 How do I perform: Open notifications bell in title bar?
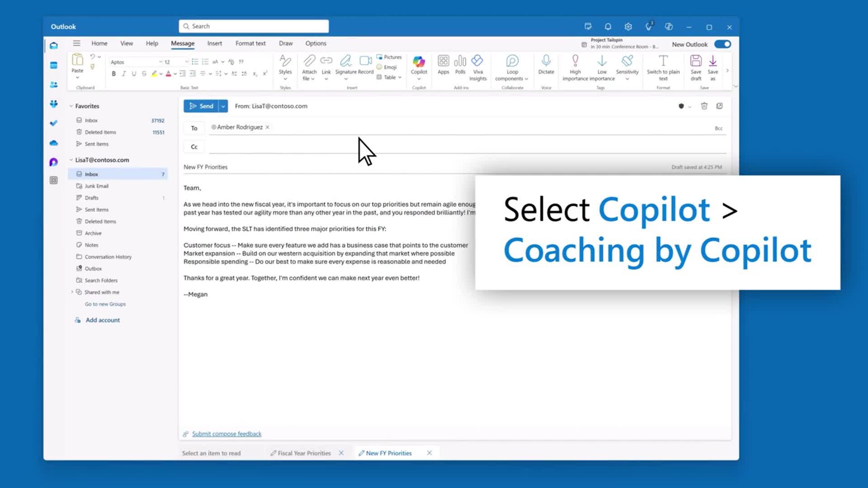(x=608, y=27)
